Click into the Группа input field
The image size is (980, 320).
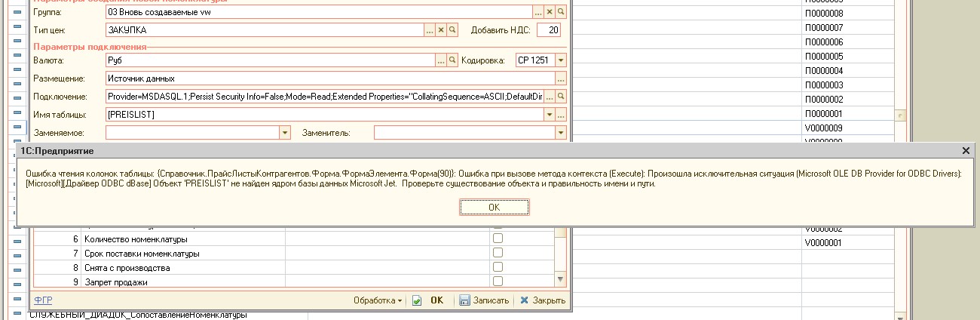tap(319, 13)
